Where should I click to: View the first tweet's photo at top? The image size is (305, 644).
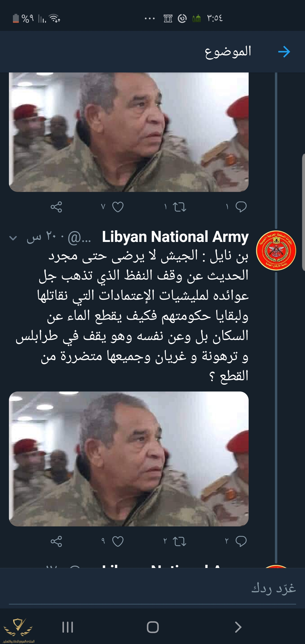pos(129,132)
